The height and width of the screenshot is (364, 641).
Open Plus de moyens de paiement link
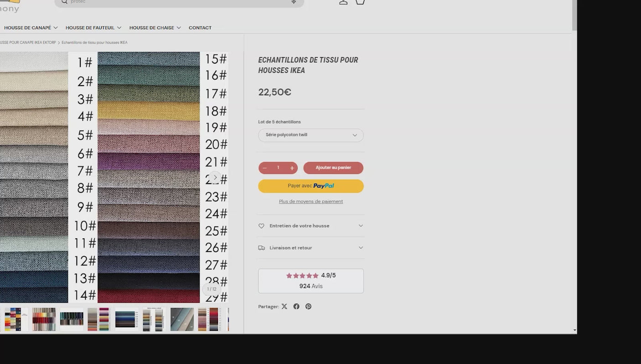pos(311,201)
